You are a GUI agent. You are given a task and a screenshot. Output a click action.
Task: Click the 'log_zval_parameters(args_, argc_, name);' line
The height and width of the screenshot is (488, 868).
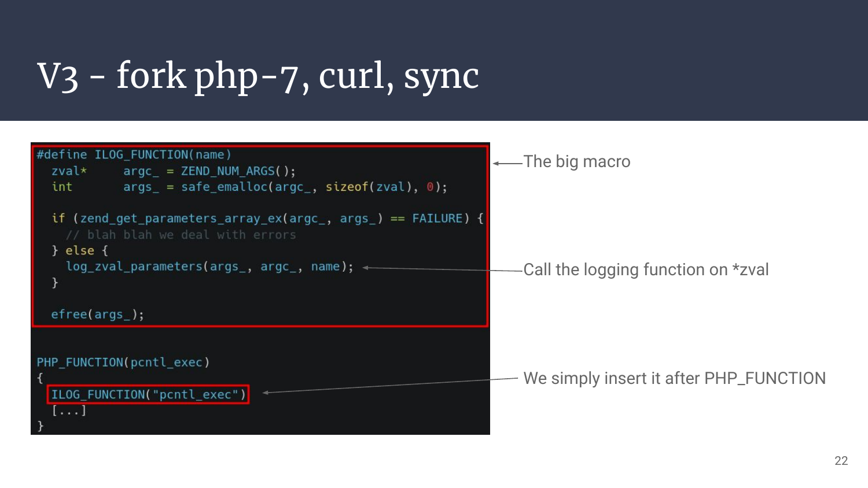[209, 267]
